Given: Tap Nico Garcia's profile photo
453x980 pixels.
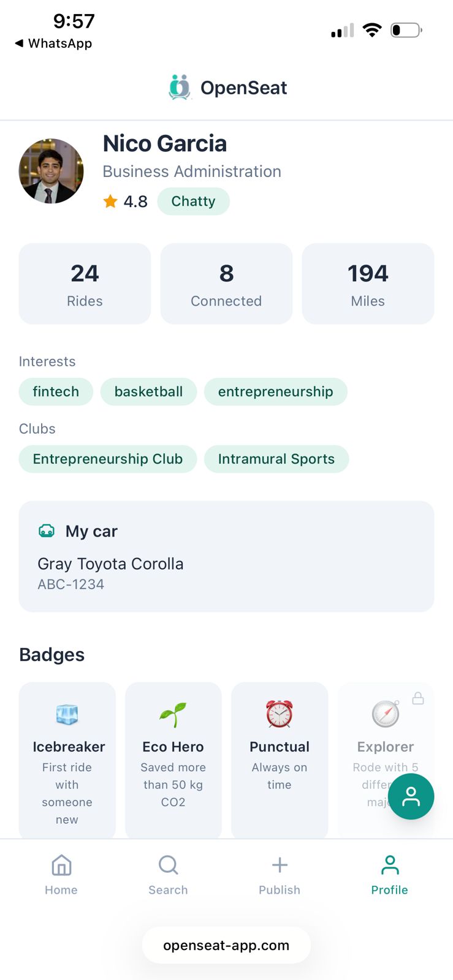Looking at the screenshot, I should (51, 171).
